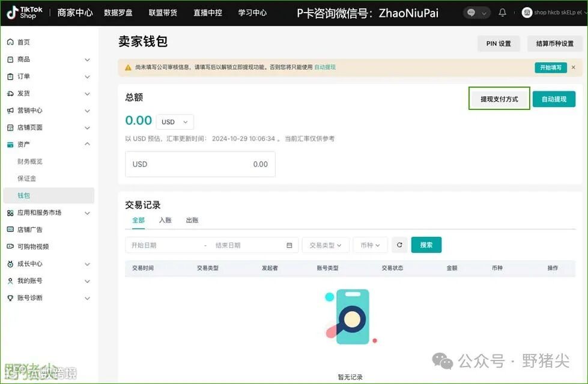This screenshot has width=588, height=384.
Task: Expand the 营销中心 menu chevron
Action: coord(87,111)
